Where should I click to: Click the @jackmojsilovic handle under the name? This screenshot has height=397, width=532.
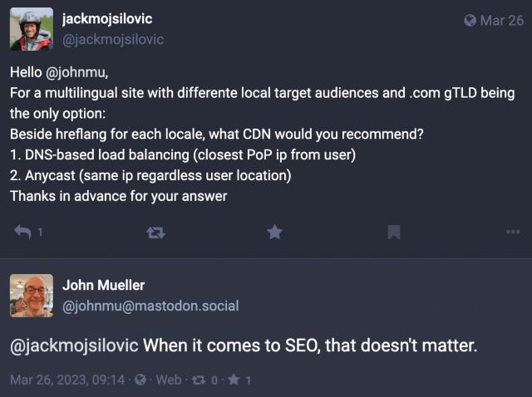tap(113, 39)
